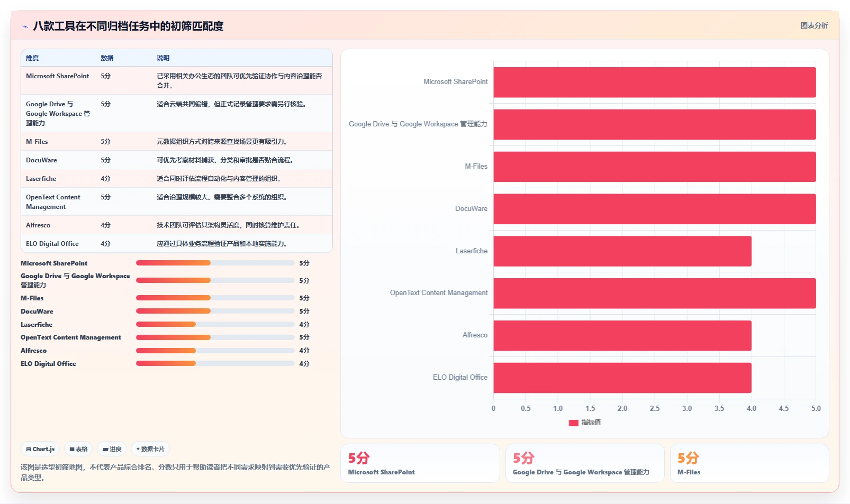Click the Alfresco progress bar
The height and width of the screenshot is (504, 850).
pos(215,350)
